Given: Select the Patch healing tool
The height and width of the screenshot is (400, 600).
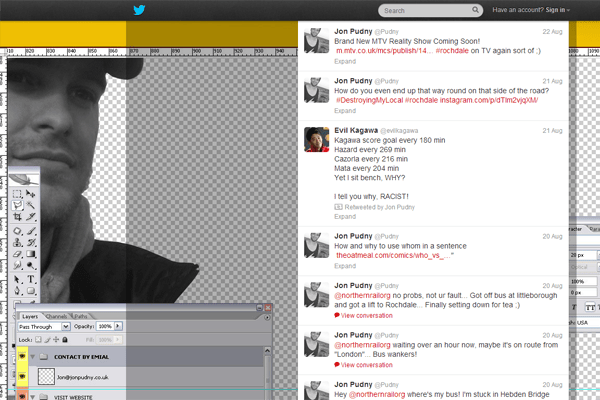Looking at the screenshot, I should [x=17, y=231].
